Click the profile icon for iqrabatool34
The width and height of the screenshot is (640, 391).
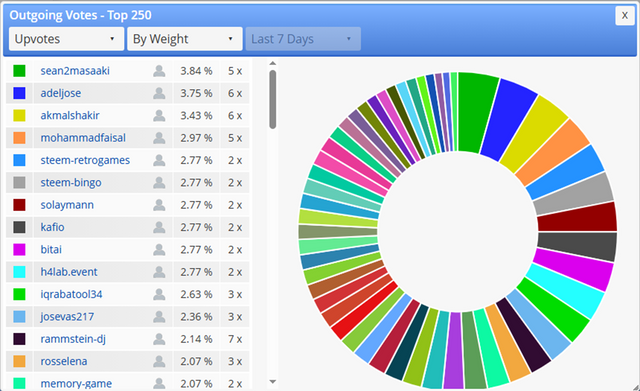point(159,295)
